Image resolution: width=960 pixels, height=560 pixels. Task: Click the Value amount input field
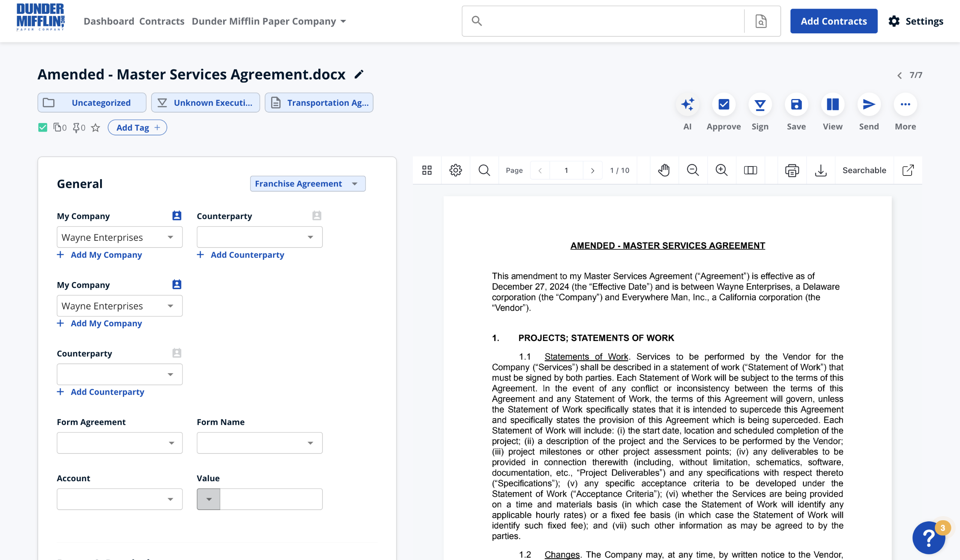tap(271, 499)
